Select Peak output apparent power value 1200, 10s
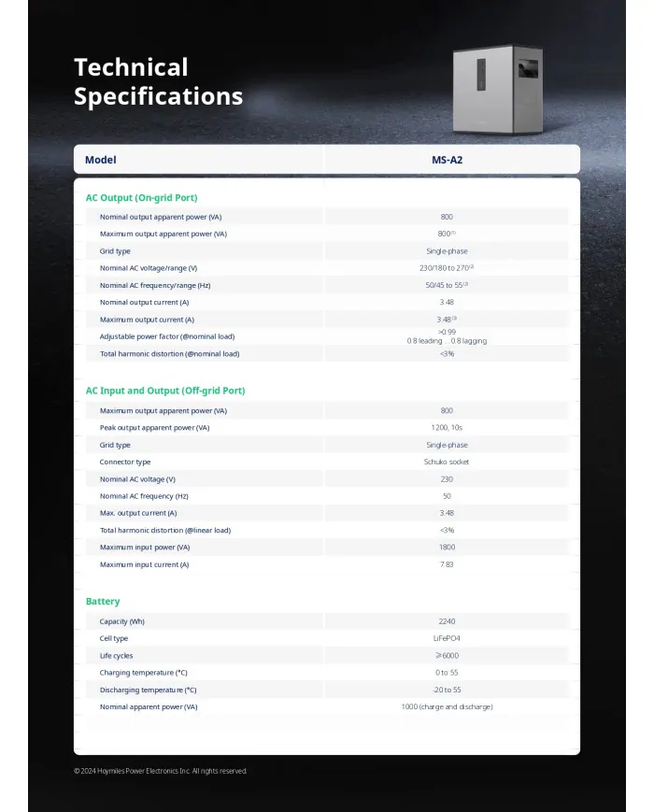 [447, 428]
